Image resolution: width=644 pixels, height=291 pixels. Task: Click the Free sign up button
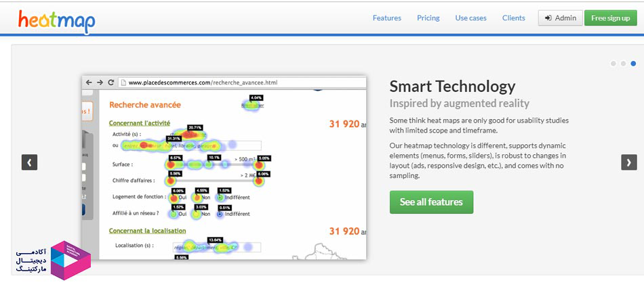pyautogui.click(x=610, y=18)
